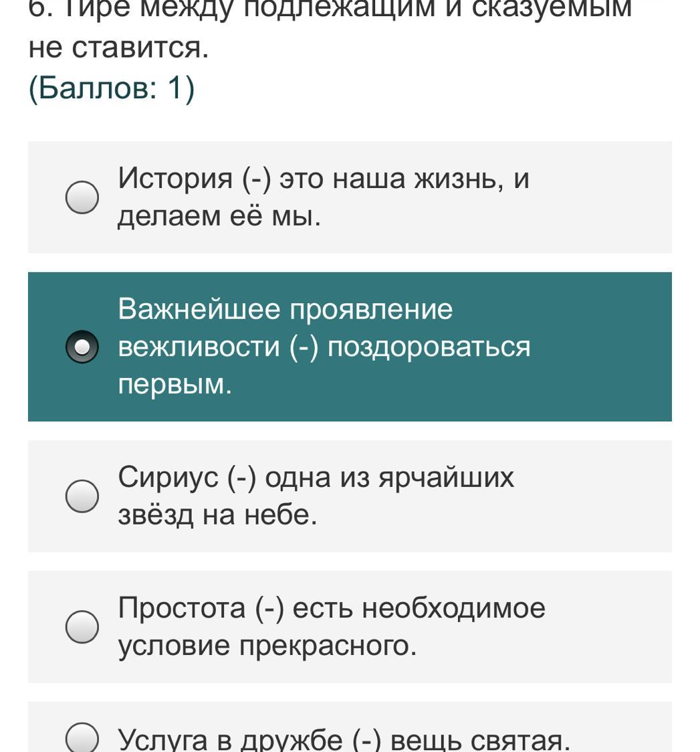700x752 pixels.
Task: Pick the 'Простота' answer radio button
Action: pos(82,627)
